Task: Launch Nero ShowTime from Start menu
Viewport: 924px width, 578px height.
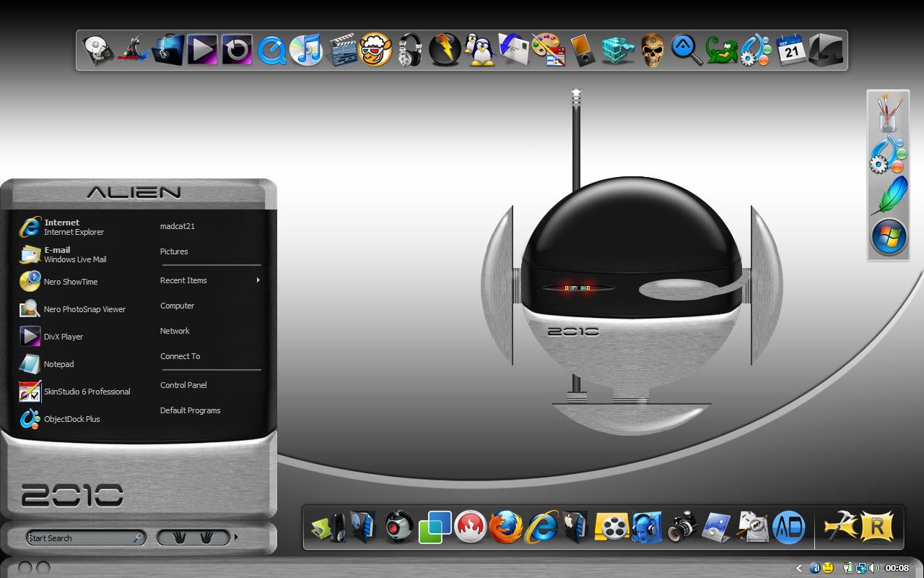Action: tap(59, 282)
